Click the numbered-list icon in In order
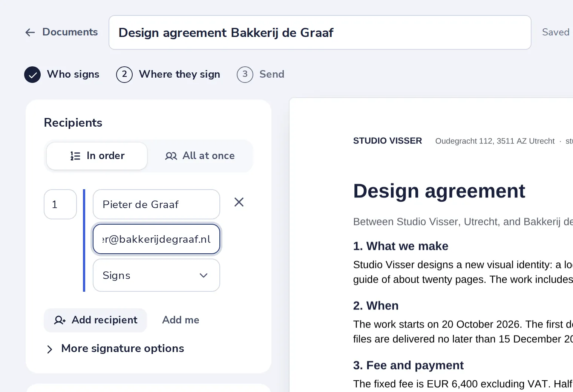 pos(75,156)
